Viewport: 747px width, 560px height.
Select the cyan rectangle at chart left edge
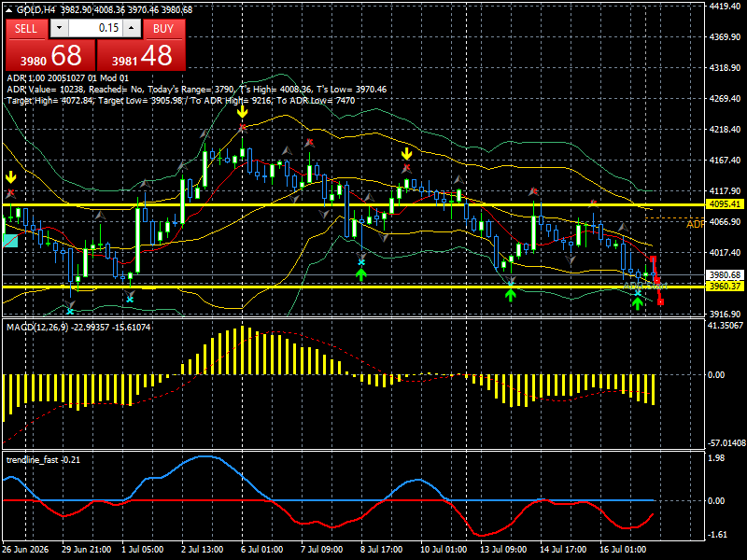point(10,241)
